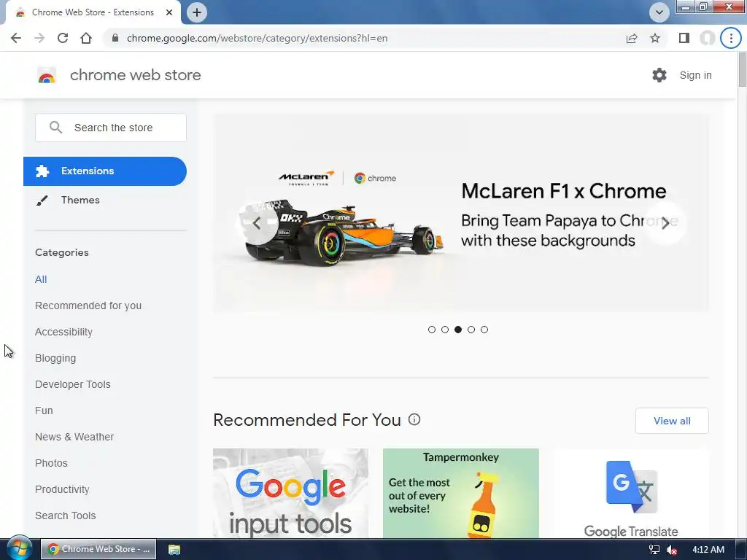Choose Recommended for you category

click(88, 306)
